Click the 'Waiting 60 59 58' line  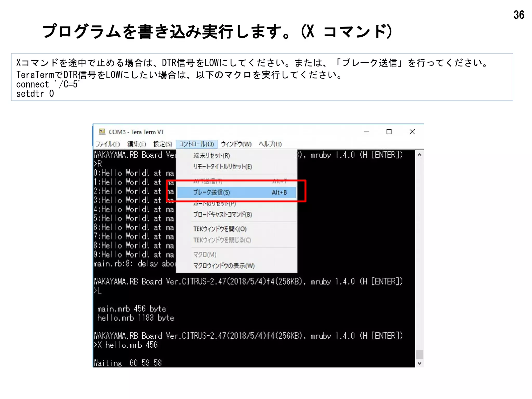click(128, 363)
